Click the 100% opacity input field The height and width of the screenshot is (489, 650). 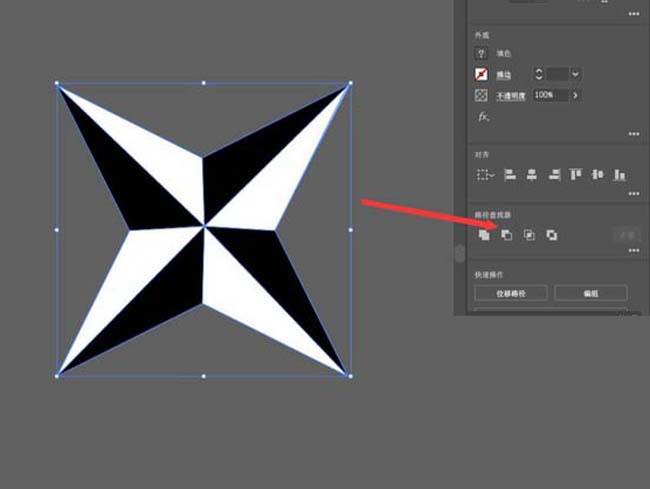coord(551,95)
